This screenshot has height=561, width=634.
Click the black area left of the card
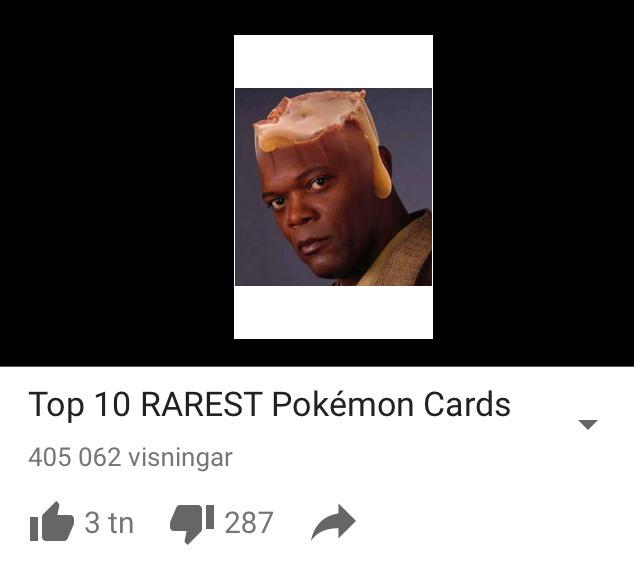tap(117, 183)
